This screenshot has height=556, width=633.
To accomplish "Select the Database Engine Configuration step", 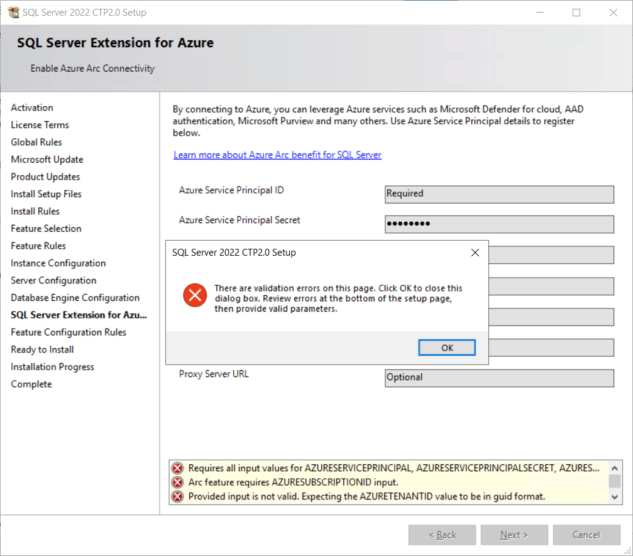I will point(75,298).
